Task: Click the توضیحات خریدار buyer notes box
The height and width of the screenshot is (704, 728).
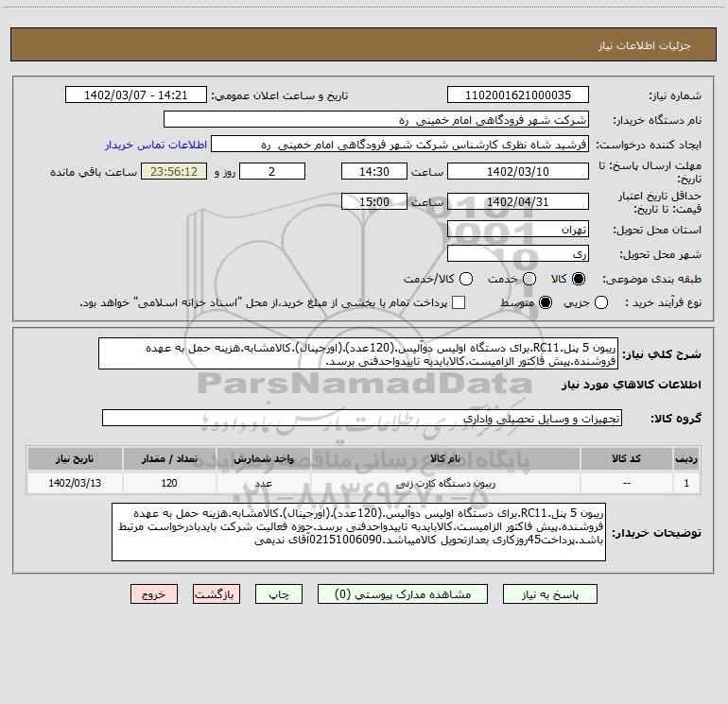Action: pos(359,532)
